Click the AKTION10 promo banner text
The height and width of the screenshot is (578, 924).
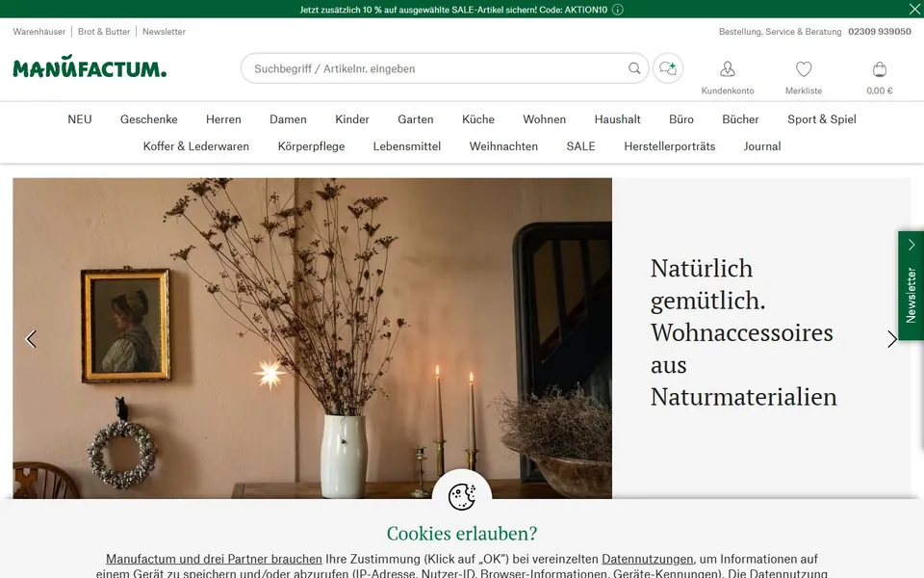point(453,10)
